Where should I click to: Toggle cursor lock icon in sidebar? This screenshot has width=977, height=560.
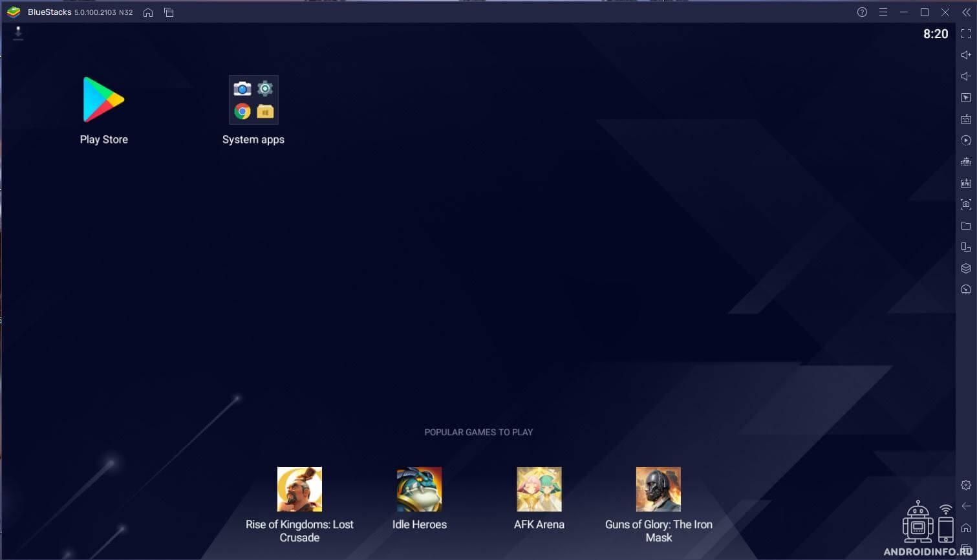[x=966, y=98]
